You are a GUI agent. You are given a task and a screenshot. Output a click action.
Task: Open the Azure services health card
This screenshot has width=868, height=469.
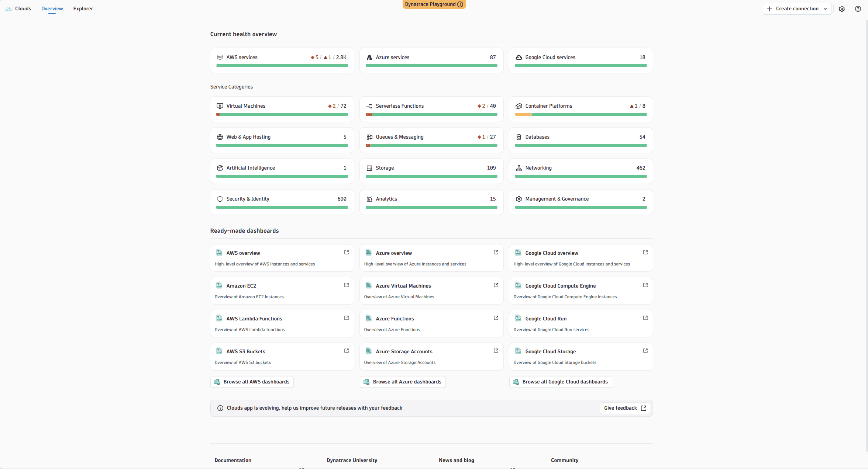431,60
